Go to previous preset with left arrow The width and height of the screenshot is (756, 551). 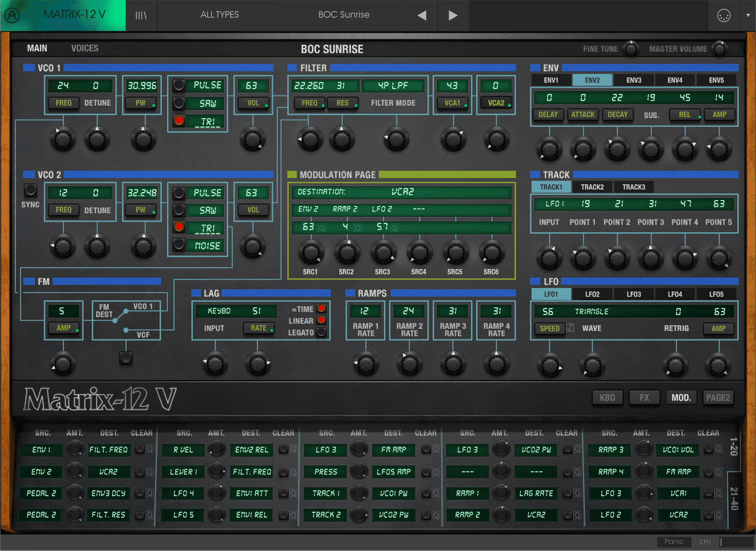pos(422,15)
